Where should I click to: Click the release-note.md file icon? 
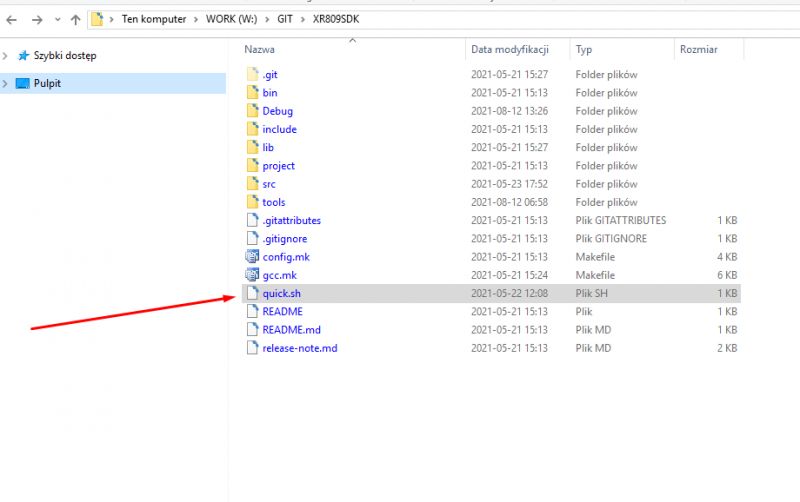coord(253,348)
